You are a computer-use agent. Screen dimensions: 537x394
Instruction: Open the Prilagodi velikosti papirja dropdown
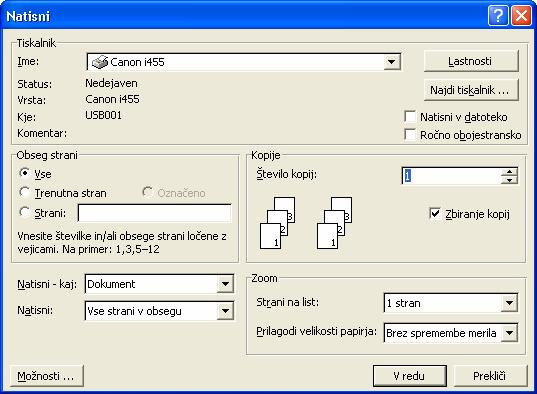509,333
